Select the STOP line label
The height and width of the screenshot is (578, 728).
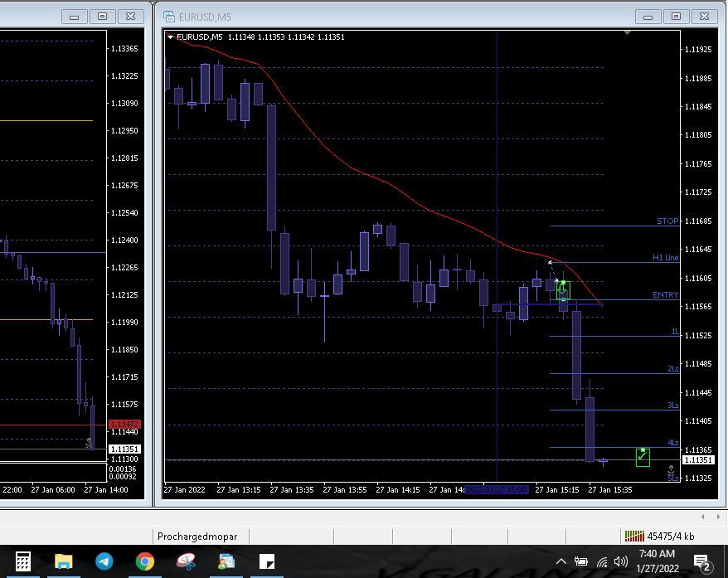click(x=667, y=221)
